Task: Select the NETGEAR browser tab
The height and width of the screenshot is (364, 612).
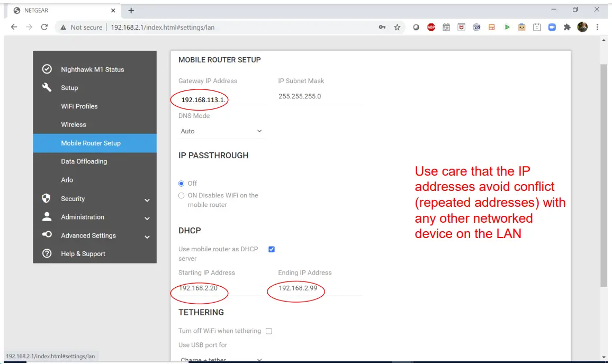Action: (x=65, y=11)
